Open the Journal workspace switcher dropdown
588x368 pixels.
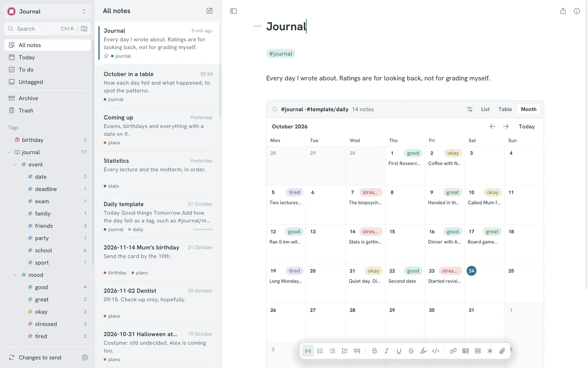tap(47, 11)
